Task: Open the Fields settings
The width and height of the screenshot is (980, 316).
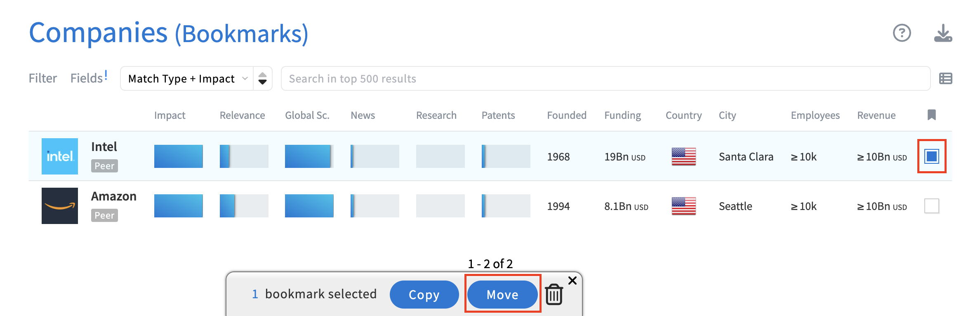Action: [89, 78]
